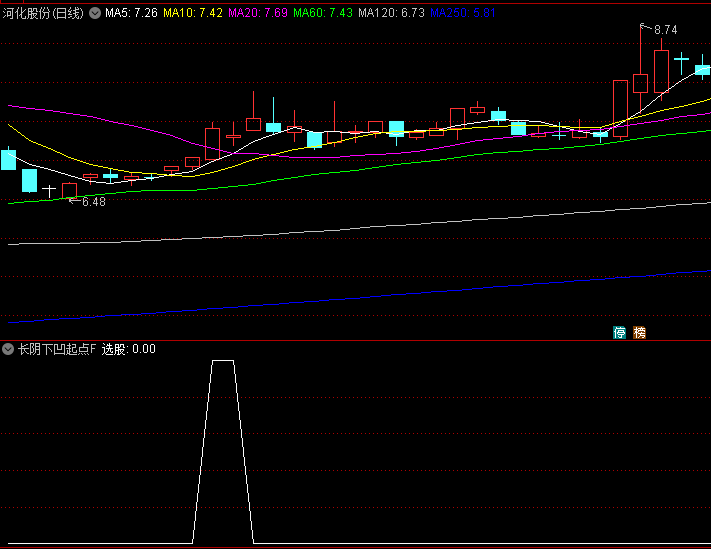Click the orange 榜 marker icon
Viewport: 711px width, 549px height.
tap(640, 332)
